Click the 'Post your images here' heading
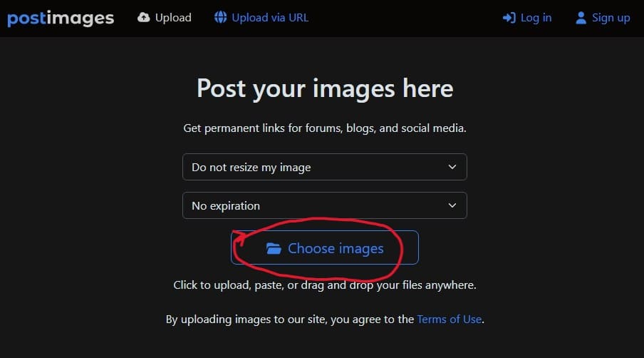Image resolution: width=644 pixels, height=358 pixels. pos(325,89)
